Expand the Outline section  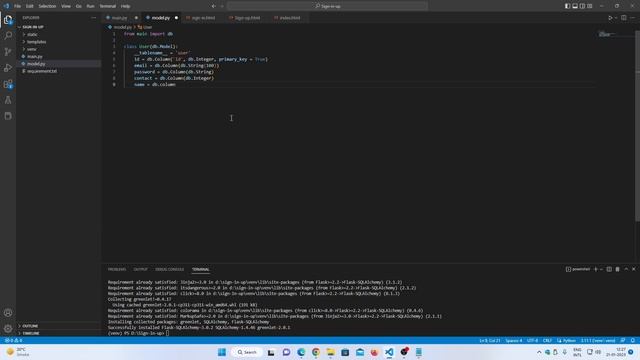[30, 326]
